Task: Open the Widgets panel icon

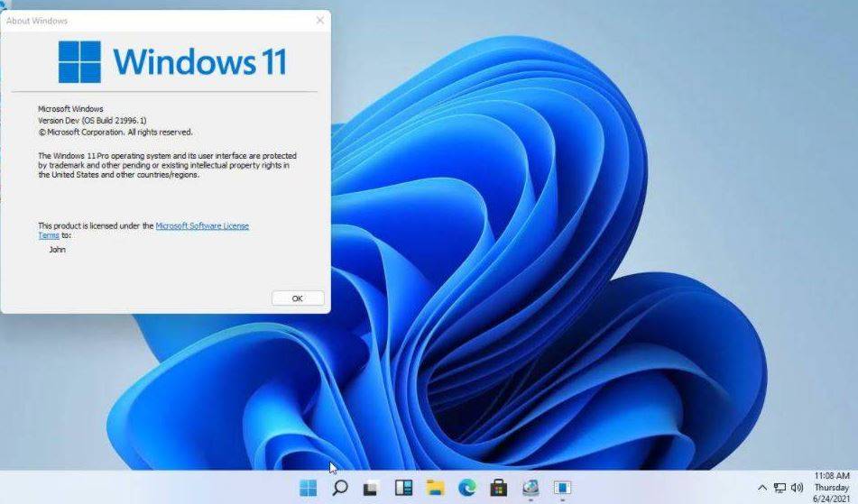Action: [403, 488]
